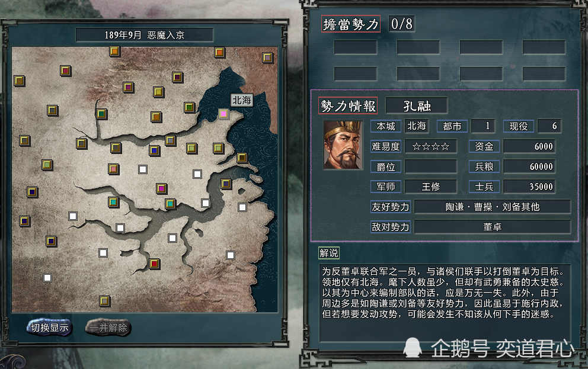The image size is (588, 369).
Task: Choose the dark green city marker near 北海
Action: (189, 108)
